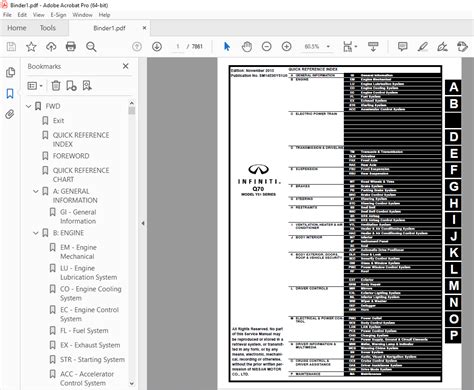
Task: Open the Exit bookmark
Action: 58,121
